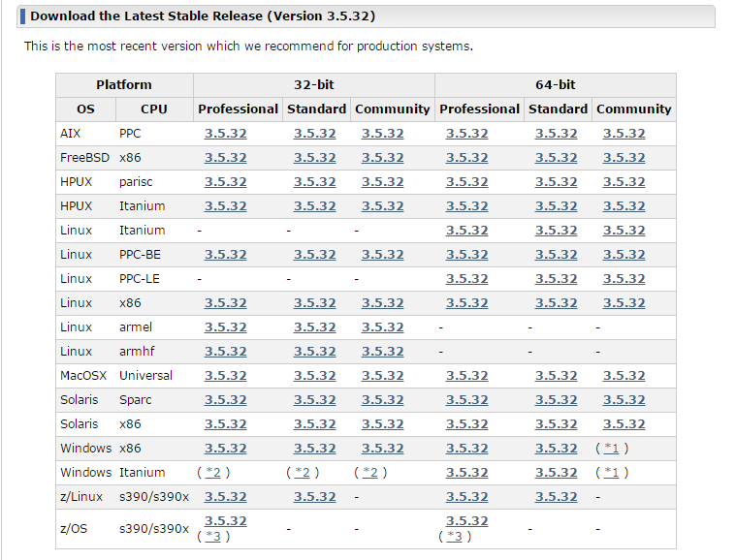Open footnote *2 under Windows Itanium 32-bit Professional
Viewport: 736px width, 560px height.
[212, 473]
